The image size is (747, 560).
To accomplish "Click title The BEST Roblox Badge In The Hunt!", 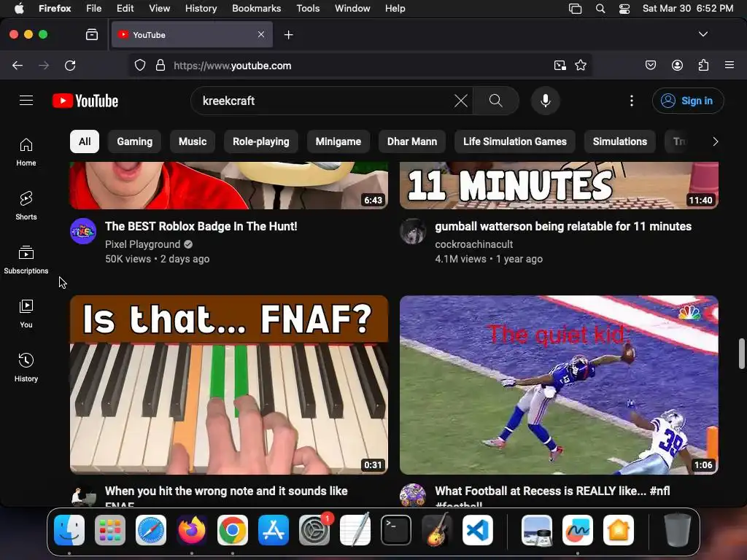I will (x=201, y=226).
